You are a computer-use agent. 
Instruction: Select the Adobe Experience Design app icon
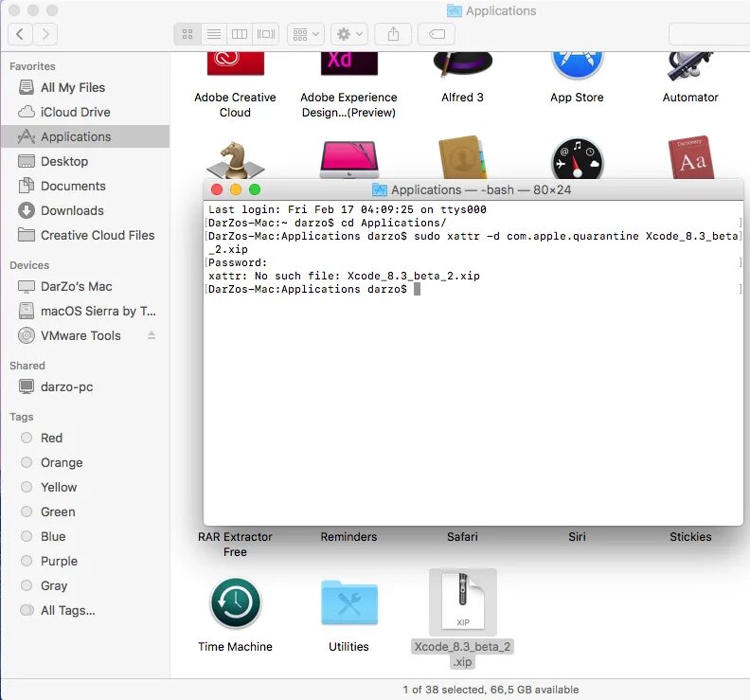coord(348,63)
